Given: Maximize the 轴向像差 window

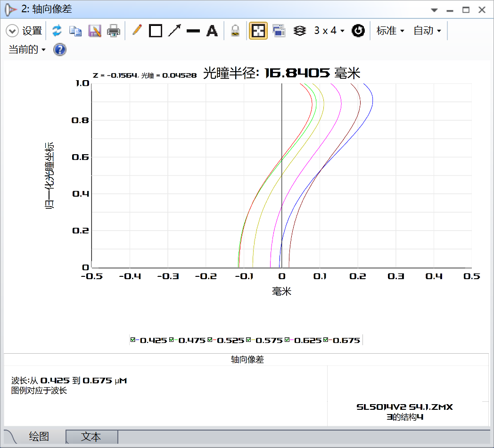Looking at the screenshot, I should 466,10.
